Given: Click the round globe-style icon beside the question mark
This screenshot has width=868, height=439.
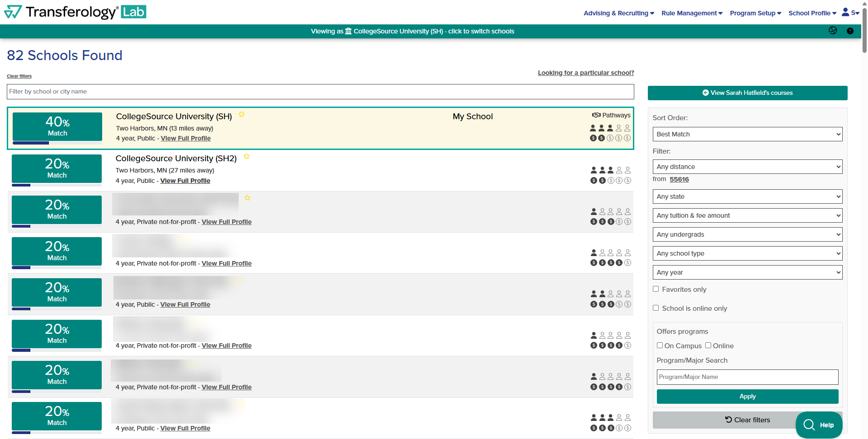Looking at the screenshot, I should pyautogui.click(x=833, y=31).
